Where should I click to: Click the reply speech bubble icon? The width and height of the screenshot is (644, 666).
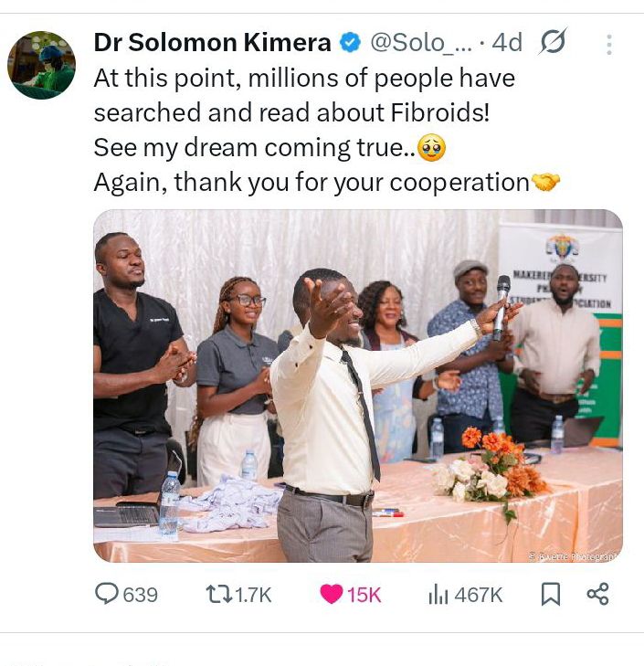click(x=107, y=594)
